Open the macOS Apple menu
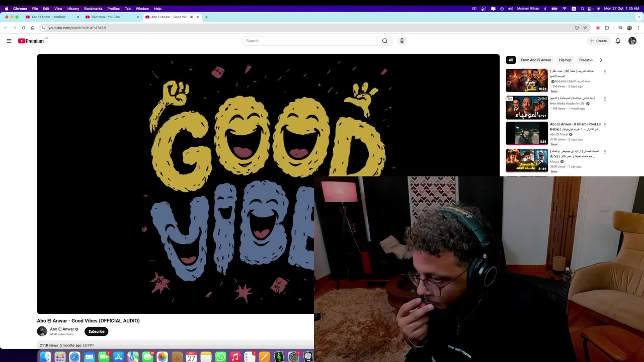This screenshot has height=362, width=644. point(7,9)
